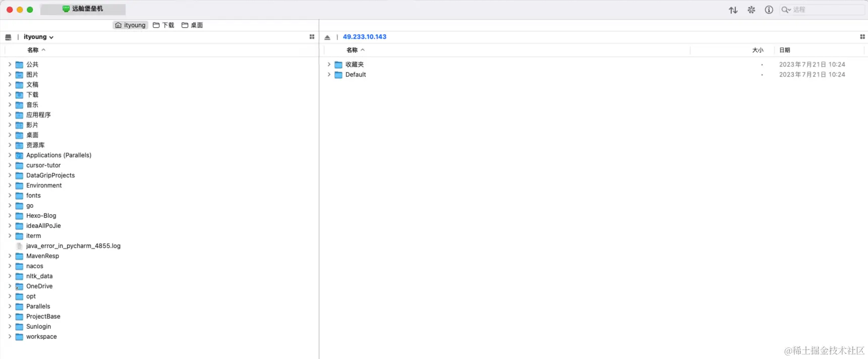The width and height of the screenshot is (868, 359).
Task: Sort local pane by 名称 column
Action: (x=36, y=50)
